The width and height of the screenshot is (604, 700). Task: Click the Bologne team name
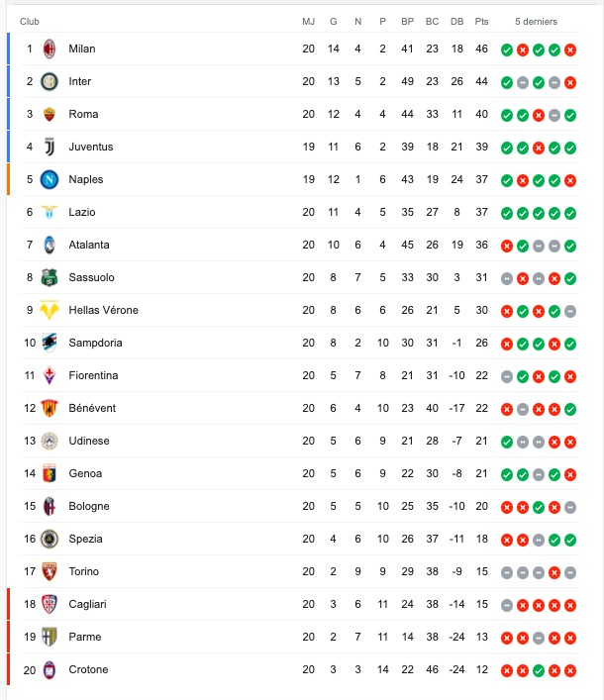pos(89,506)
